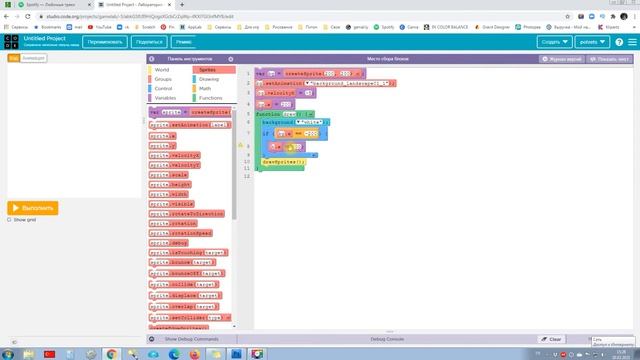Open toolbox settings gear icon
This screenshot has height=360, width=640.
pyautogui.click(x=231, y=59)
